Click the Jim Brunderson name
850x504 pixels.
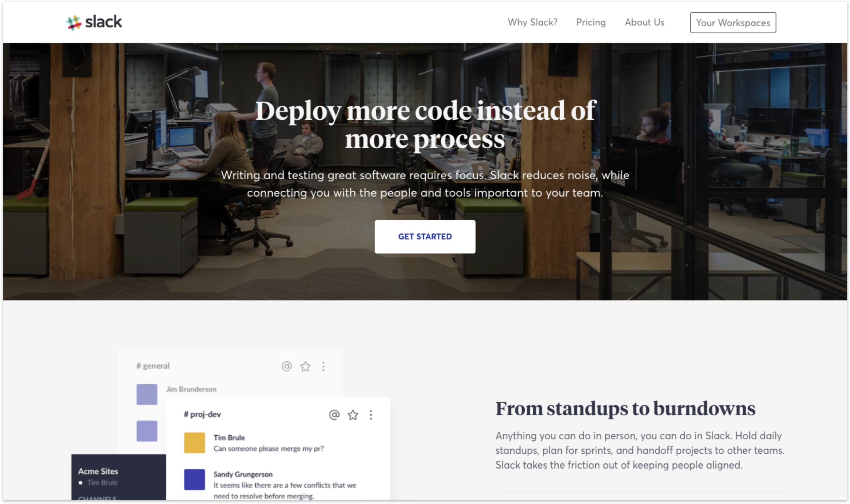click(x=191, y=389)
